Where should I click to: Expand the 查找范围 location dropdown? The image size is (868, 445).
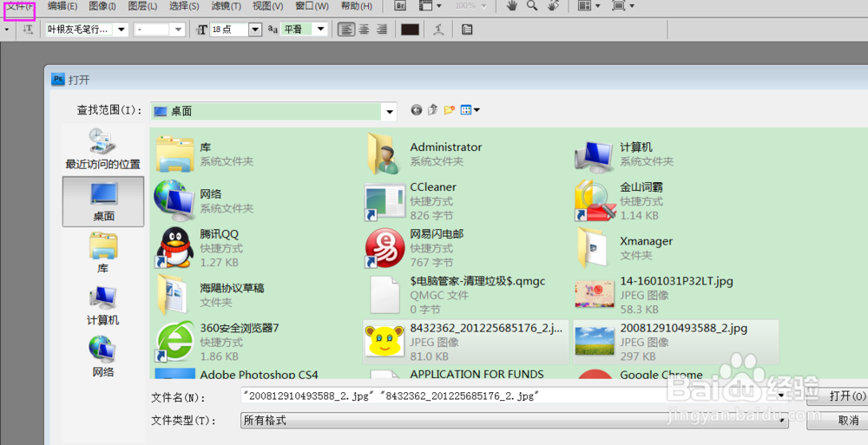390,111
